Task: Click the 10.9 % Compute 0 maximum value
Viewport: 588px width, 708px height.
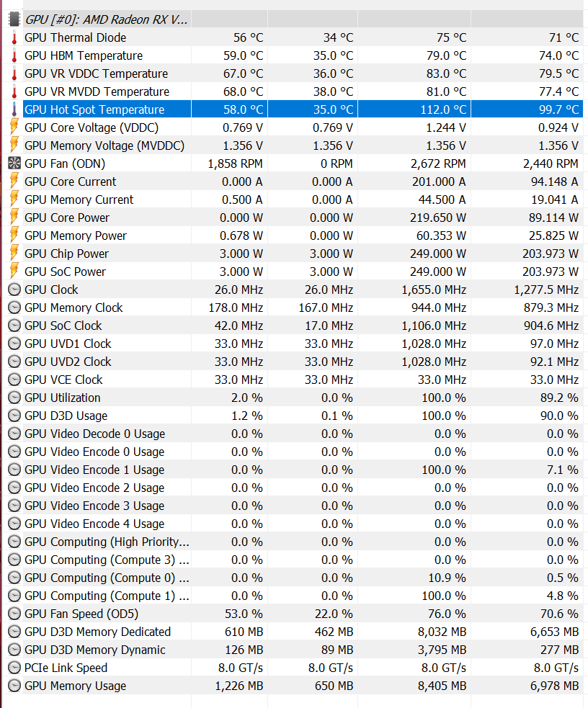Action: click(x=447, y=578)
